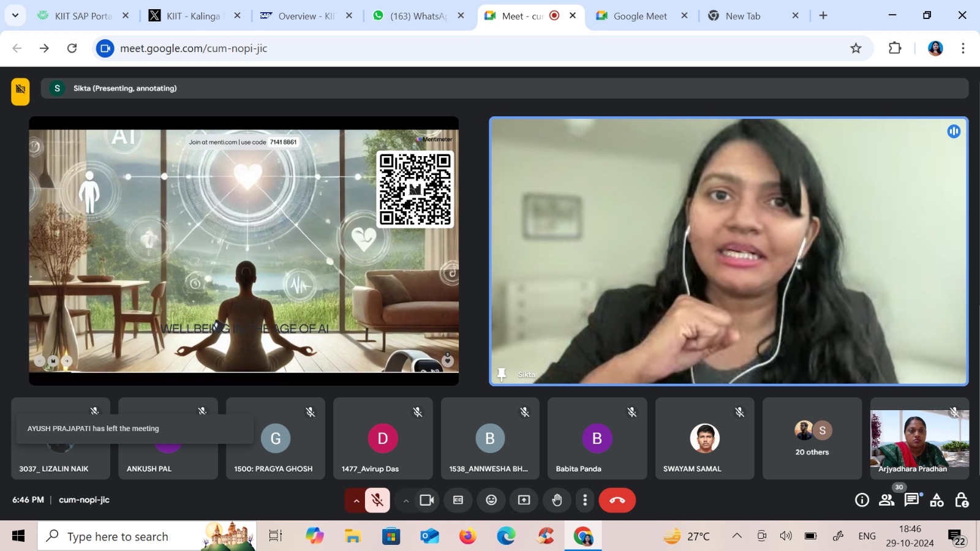This screenshot has height=551, width=980.
Task: Raise your hand in the meeting
Action: coord(557,500)
